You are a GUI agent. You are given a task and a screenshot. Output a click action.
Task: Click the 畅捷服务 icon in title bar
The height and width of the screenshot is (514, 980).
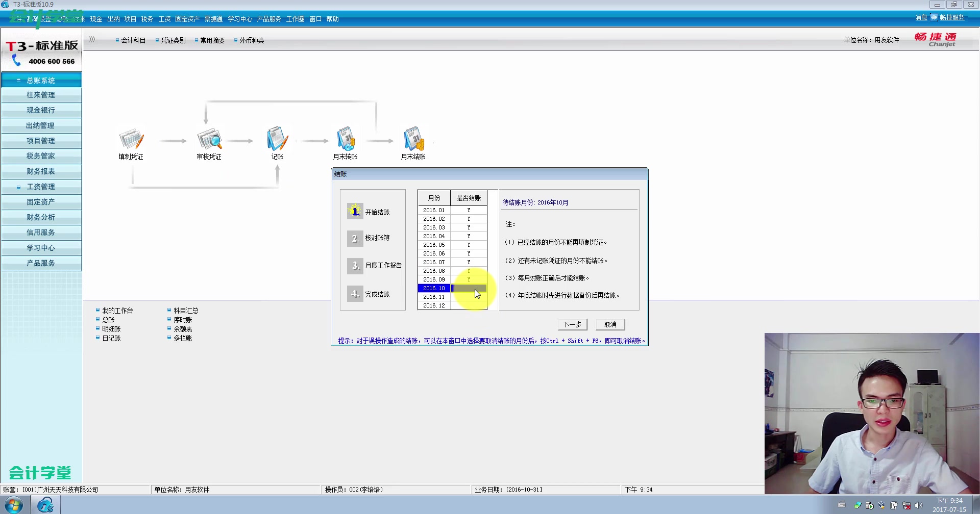click(x=934, y=17)
